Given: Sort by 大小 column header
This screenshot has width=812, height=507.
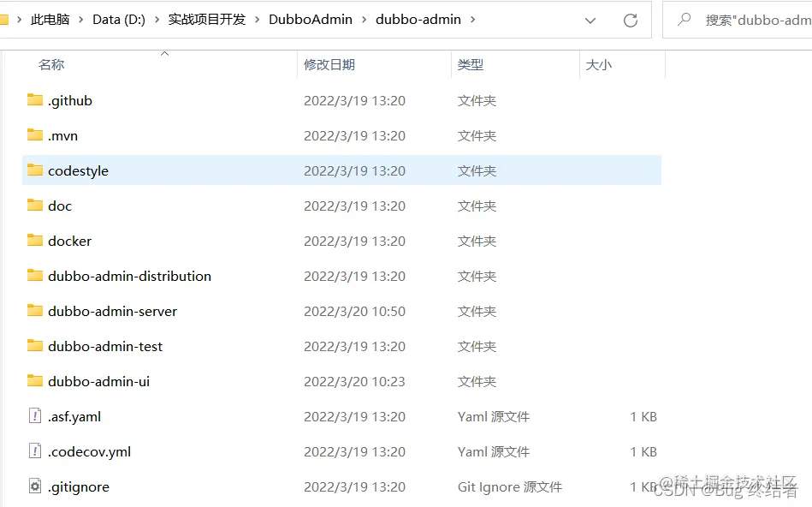Looking at the screenshot, I should [x=599, y=65].
